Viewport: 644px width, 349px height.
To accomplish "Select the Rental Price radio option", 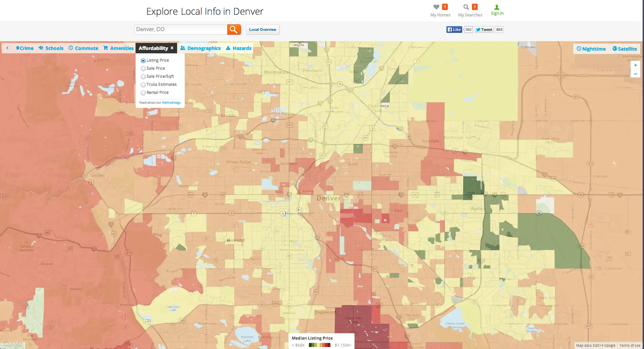I will [143, 93].
